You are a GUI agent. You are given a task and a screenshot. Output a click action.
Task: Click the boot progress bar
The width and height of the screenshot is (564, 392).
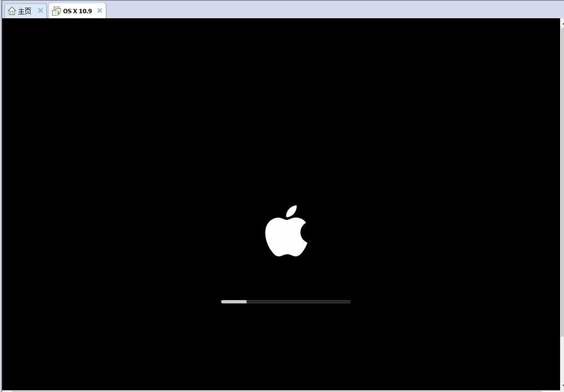(285, 302)
